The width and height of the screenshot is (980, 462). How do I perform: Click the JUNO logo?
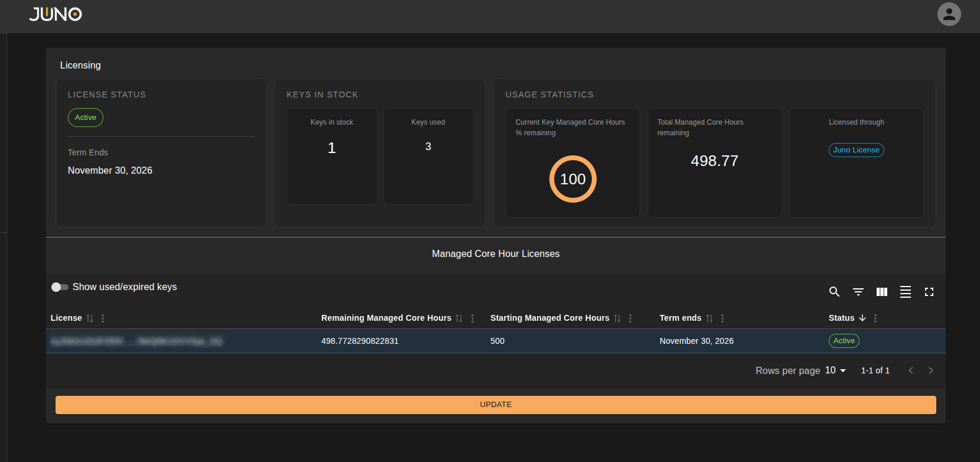56,14
